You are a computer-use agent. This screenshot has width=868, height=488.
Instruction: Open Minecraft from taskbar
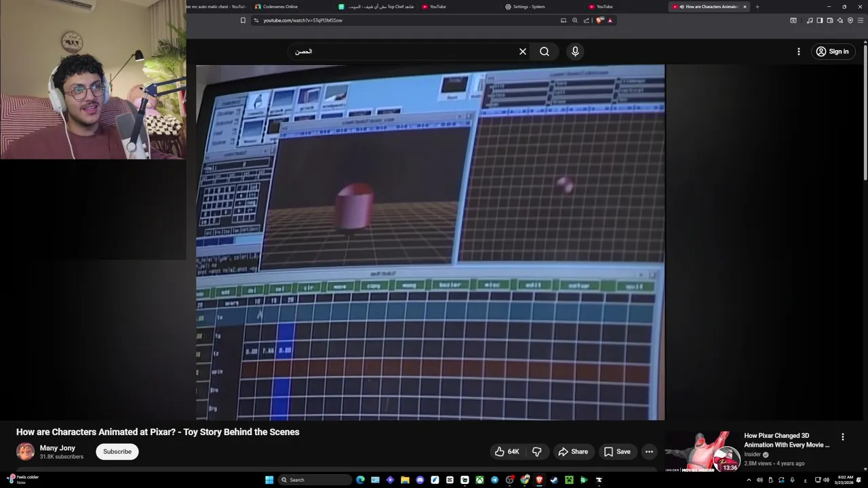tap(569, 480)
